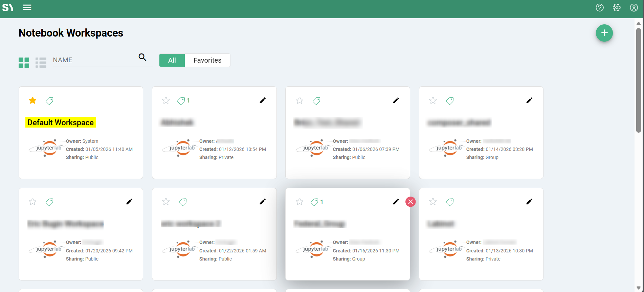Click the red delete button on hovered card
Image resolution: width=644 pixels, height=292 pixels.
pos(410,202)
